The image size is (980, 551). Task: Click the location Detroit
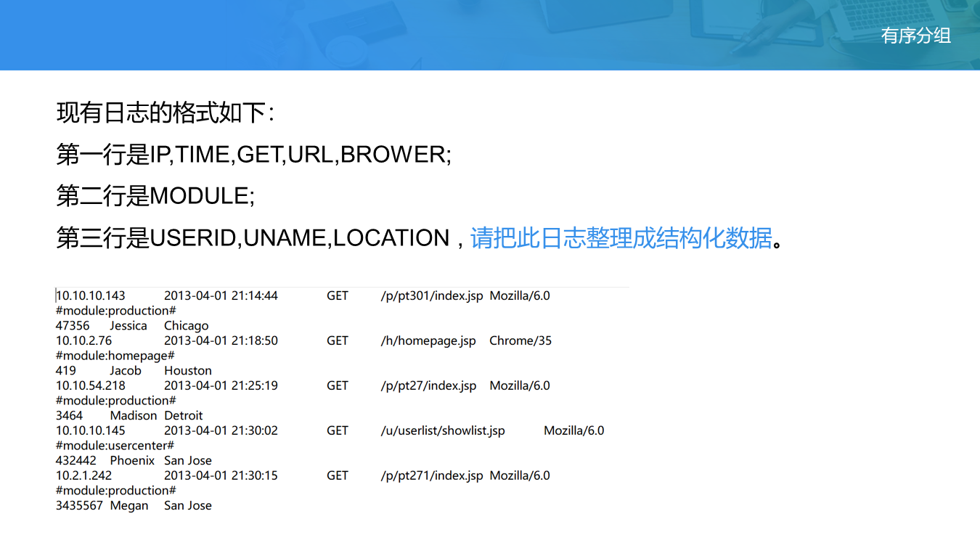(184, 416)
